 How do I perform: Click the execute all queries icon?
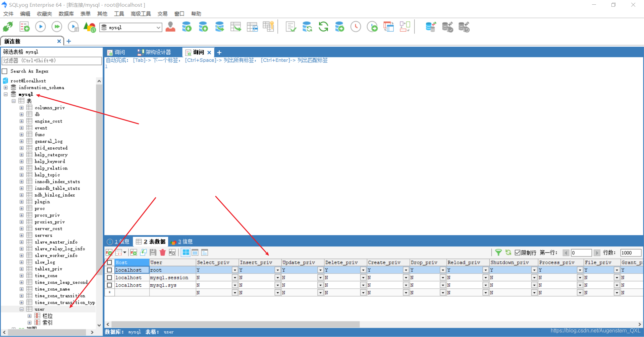tap(57, 27)
